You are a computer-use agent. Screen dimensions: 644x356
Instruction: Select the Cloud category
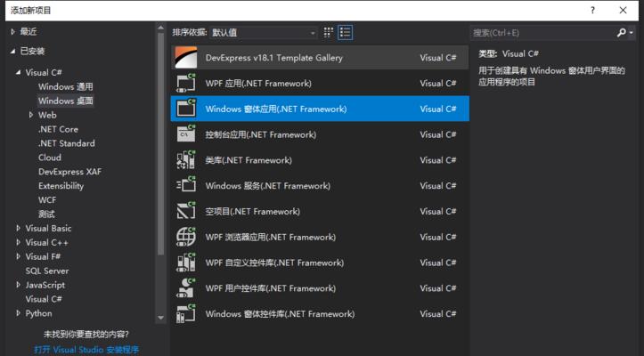click(x=50, y=158)
